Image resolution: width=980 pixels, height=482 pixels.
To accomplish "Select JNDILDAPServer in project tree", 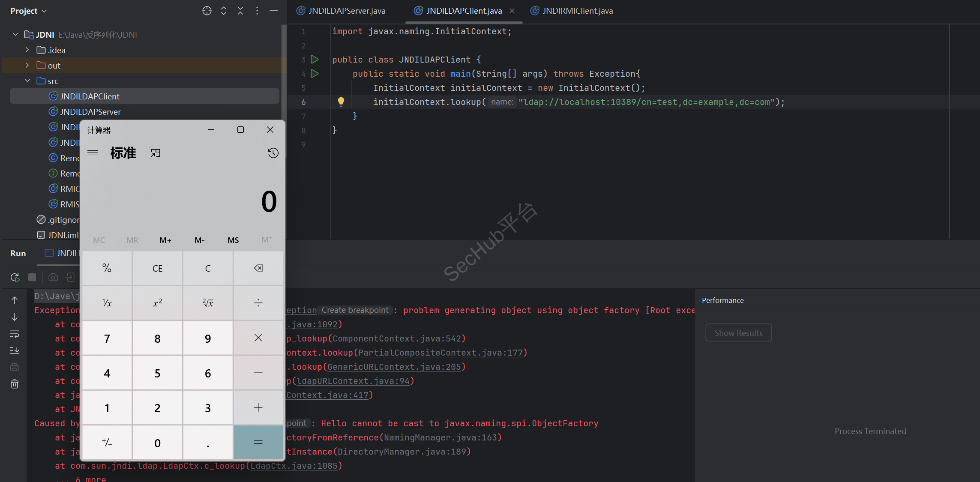I will pos(90,112).
